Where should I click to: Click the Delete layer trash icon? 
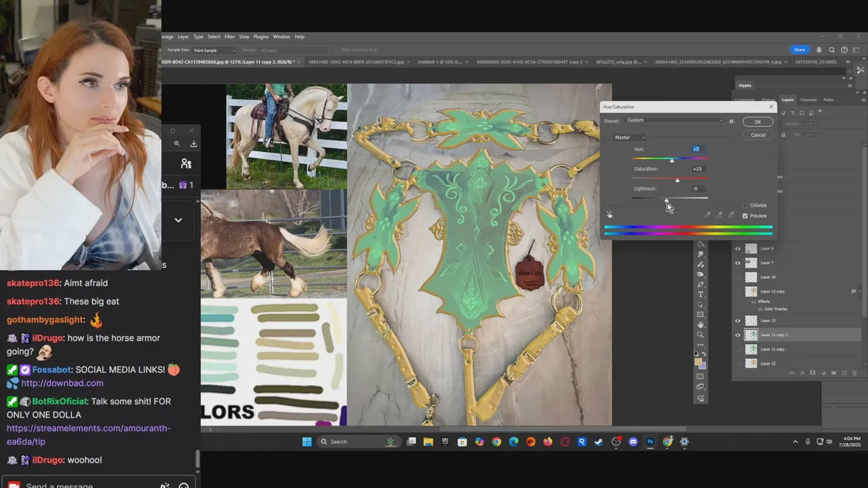(x=854, y=373)
